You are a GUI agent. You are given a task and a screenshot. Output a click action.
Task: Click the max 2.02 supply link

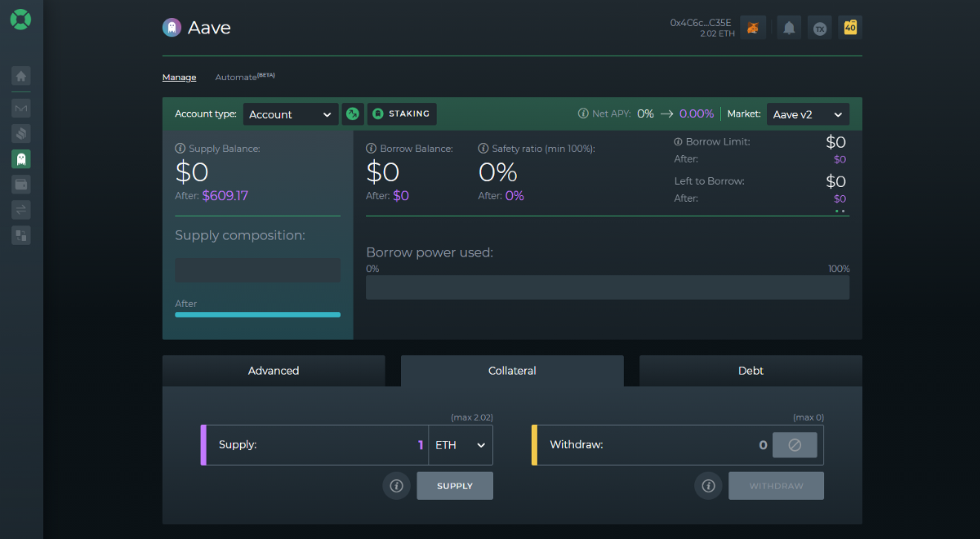472,417
